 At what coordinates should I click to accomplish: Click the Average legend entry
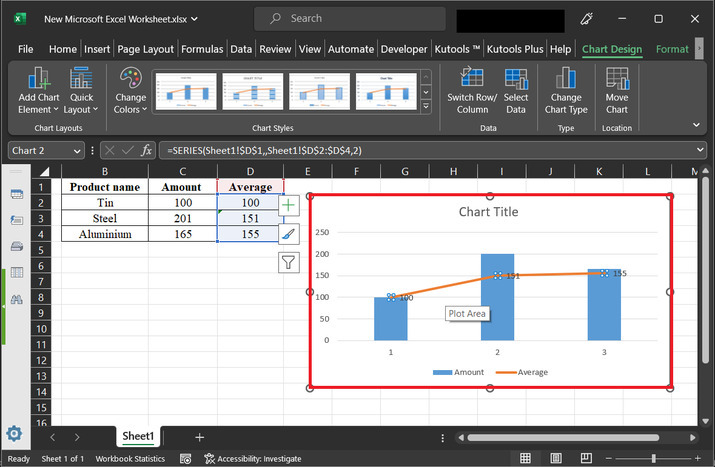[x=522, y=372]
